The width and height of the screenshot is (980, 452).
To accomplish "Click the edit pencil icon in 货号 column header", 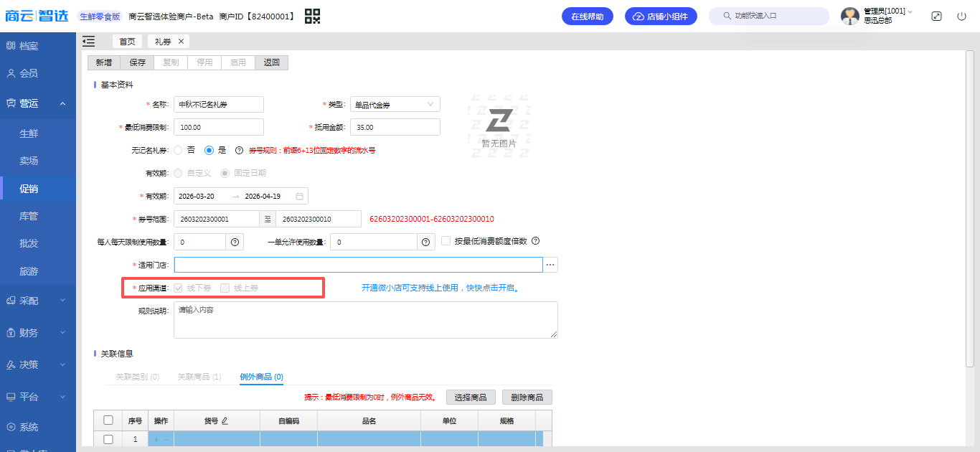I will (x=225, y=420).
